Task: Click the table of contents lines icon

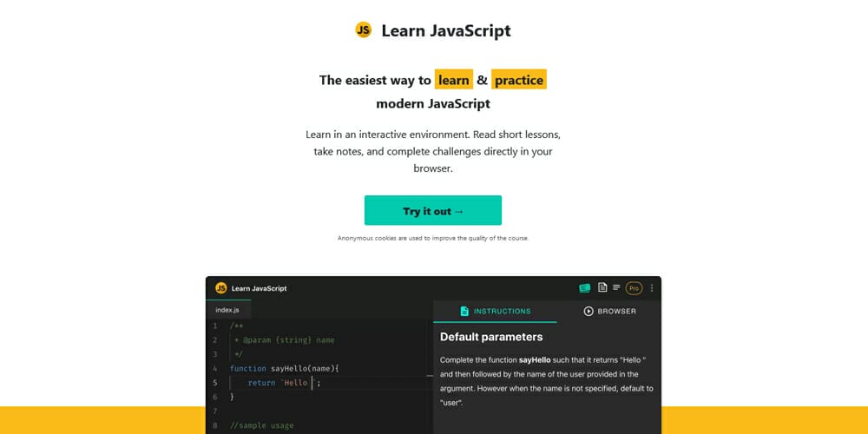Action: coord(616,287)
